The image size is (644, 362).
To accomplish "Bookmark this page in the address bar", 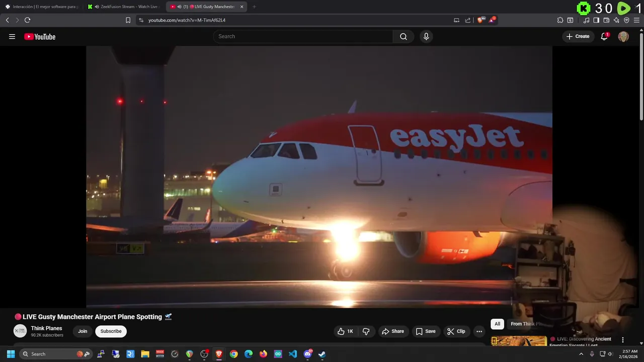I will click(128, 20).
